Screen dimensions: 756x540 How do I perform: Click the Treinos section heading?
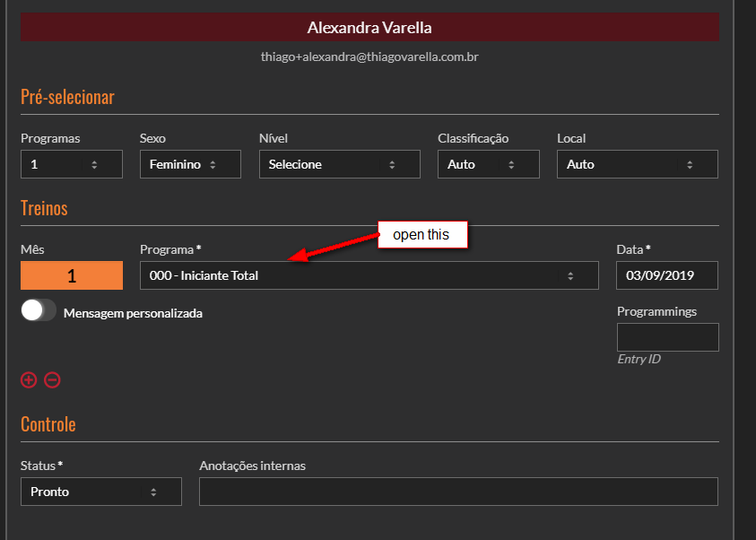click(44, 208)
